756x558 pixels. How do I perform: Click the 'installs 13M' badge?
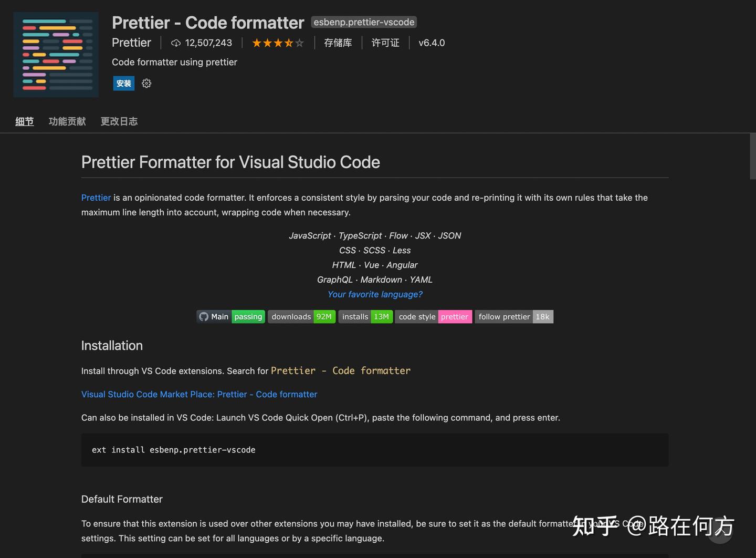pos(365,316)
